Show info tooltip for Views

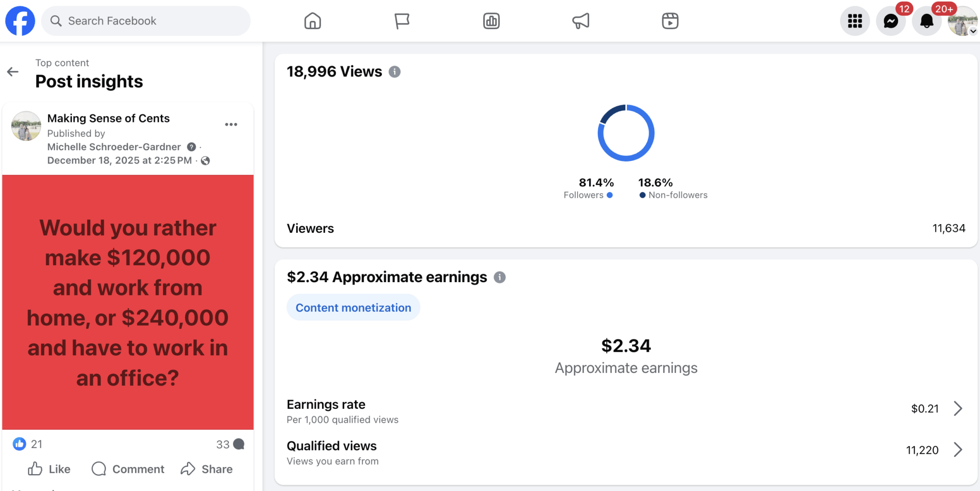[x=394, y=72]
